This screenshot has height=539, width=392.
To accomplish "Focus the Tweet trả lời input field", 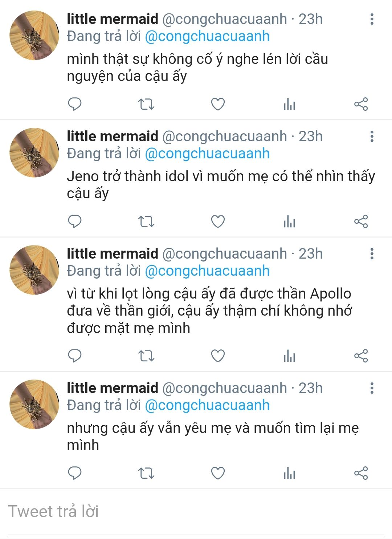I will pyautogui.click(x=196, y=511).
